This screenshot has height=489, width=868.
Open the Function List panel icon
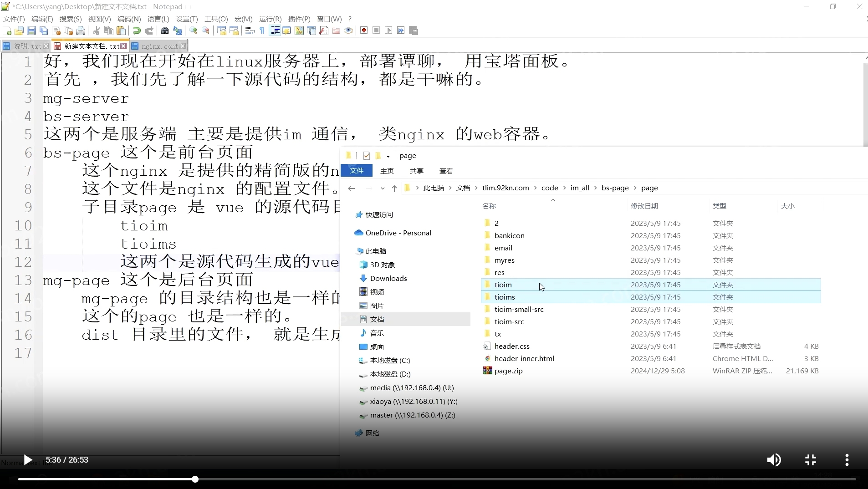[324, 31]
